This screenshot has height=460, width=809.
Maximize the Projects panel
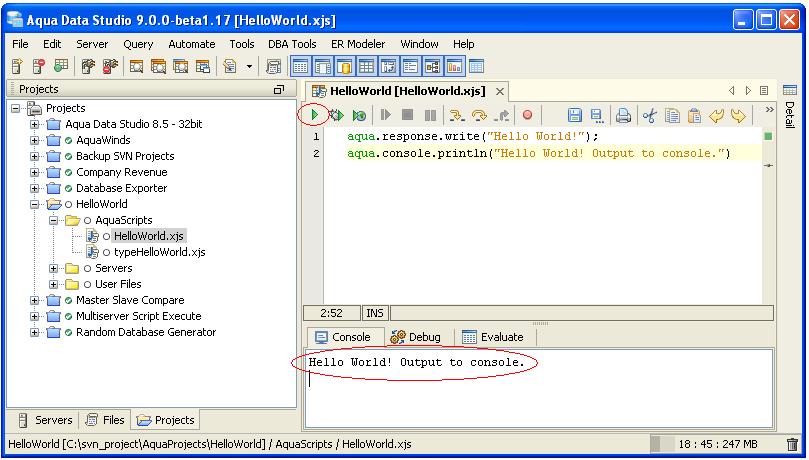(279, 90)
